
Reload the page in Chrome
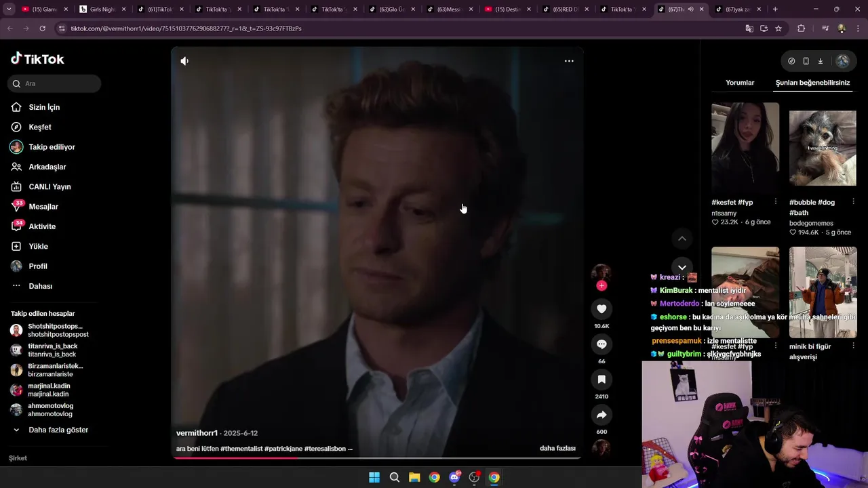tap(42, 28)
